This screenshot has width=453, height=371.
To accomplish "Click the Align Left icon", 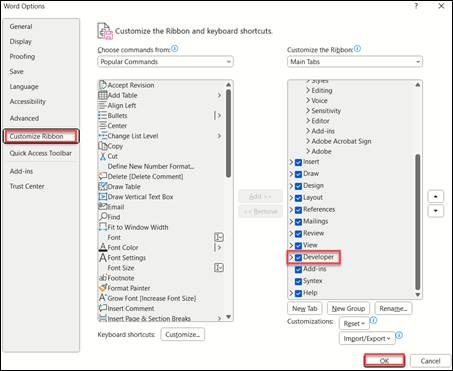I will point(103,105).
